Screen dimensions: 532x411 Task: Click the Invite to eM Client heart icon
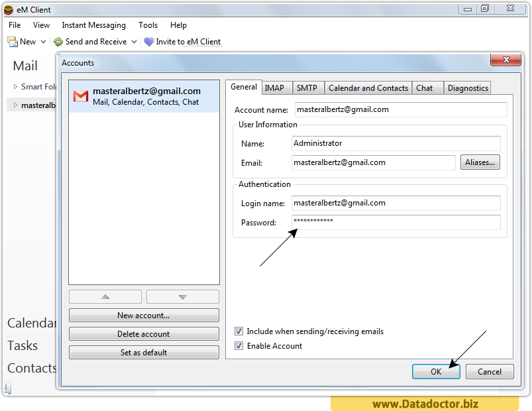149,42
